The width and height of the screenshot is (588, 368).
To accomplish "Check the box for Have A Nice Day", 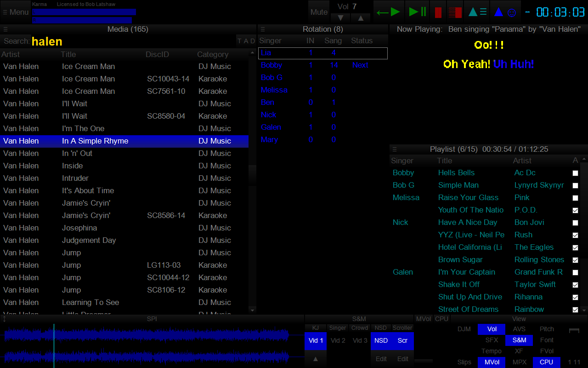I will coord(575,223).
